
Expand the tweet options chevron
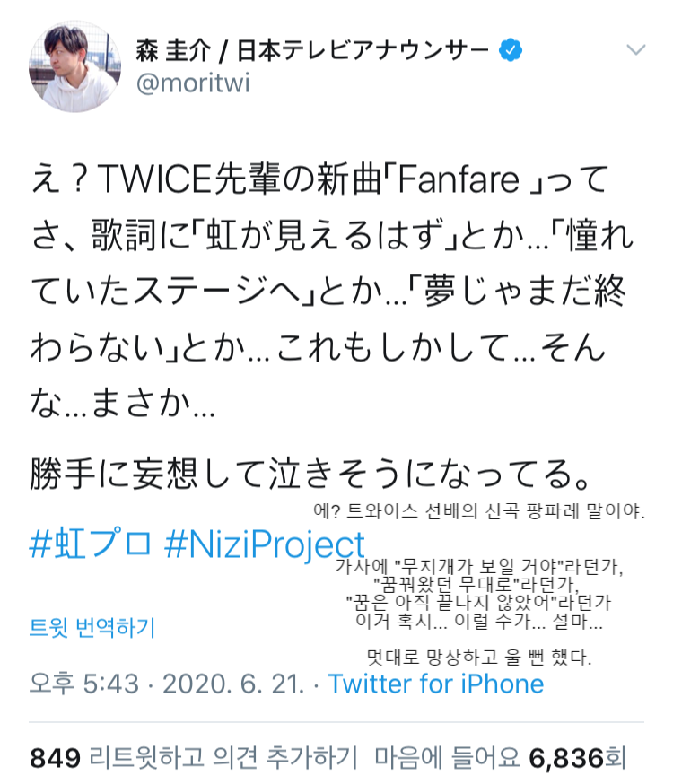pos(636,49)
